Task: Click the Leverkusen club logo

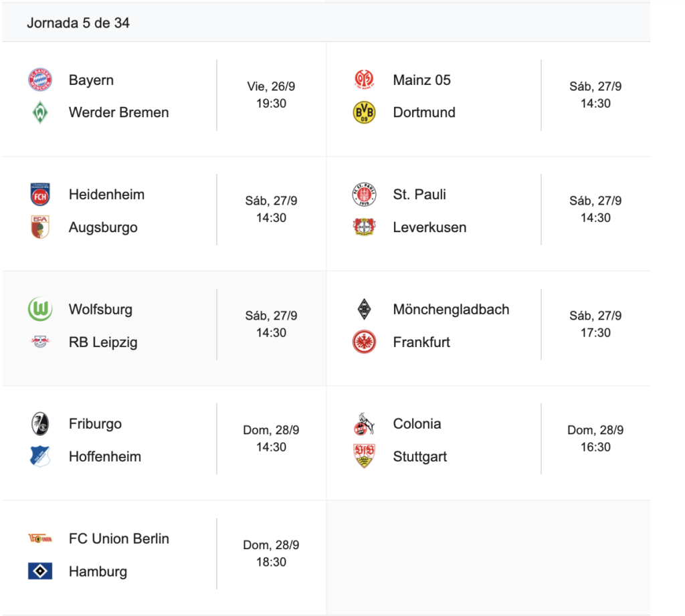Action: tap(364, 227)
